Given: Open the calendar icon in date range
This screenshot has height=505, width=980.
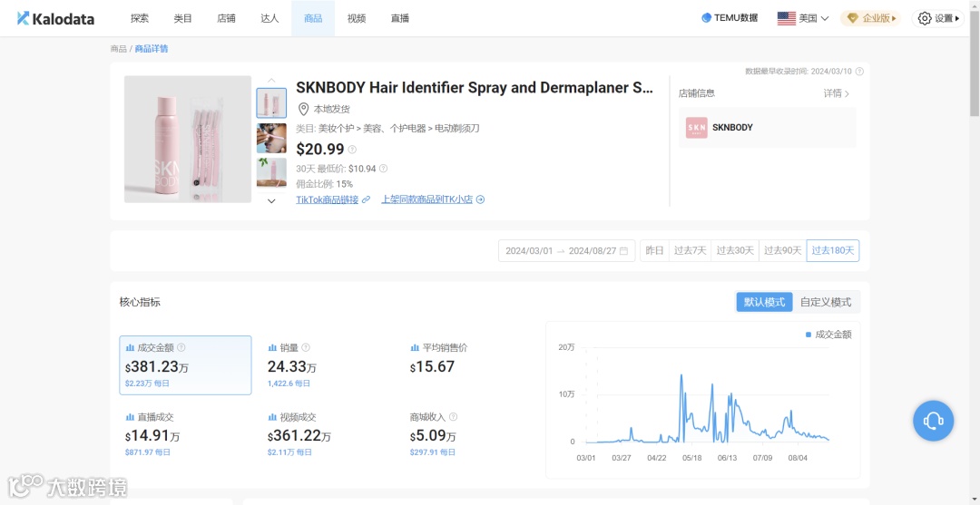Looking at the screenshot, I should click(x=623, y=250).
